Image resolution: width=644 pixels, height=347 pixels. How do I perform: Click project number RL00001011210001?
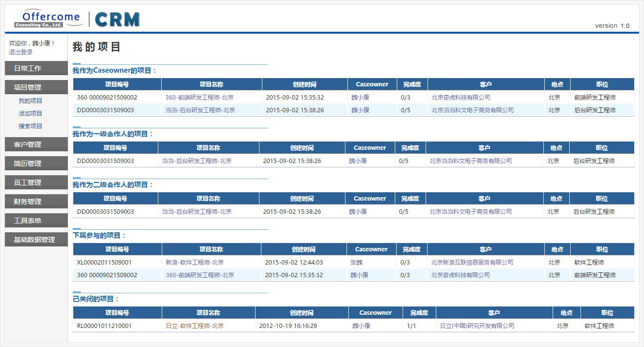[104, 326]
